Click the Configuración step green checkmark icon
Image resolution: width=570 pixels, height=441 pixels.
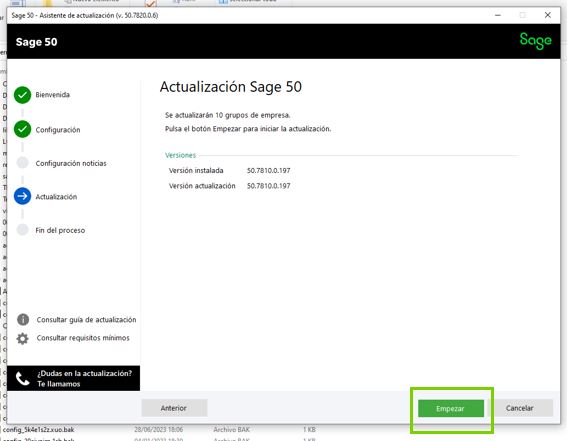[23, 129]
